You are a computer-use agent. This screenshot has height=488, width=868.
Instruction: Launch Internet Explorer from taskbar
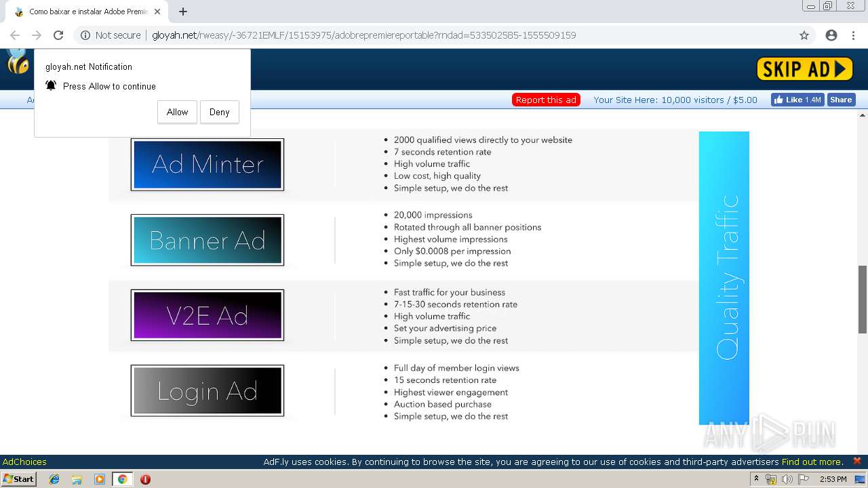pos(54,479)
